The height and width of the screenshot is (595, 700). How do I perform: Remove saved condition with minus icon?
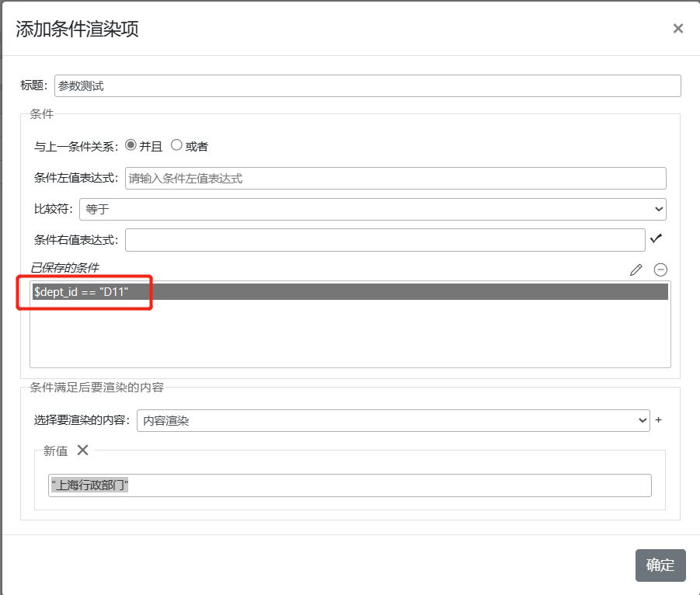coord(660,270)
